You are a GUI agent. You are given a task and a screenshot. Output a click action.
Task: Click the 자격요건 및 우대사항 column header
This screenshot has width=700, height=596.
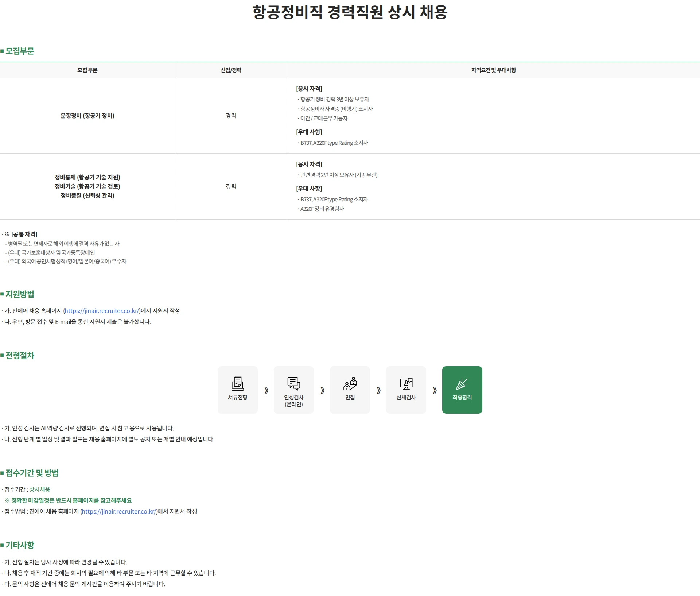point(494,70)
